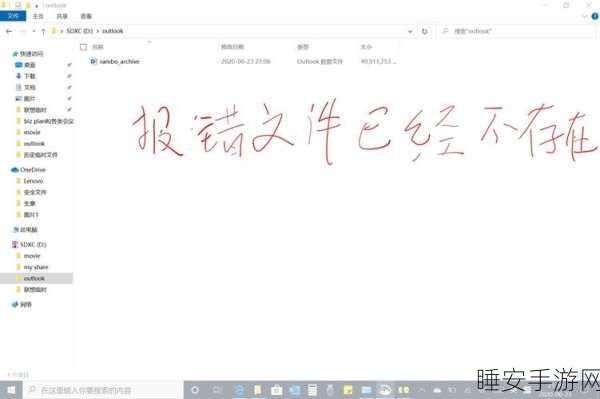Open the 查看 (View) ribbon tab
This screenshot has width=600, height=399.
pos(86,16)
